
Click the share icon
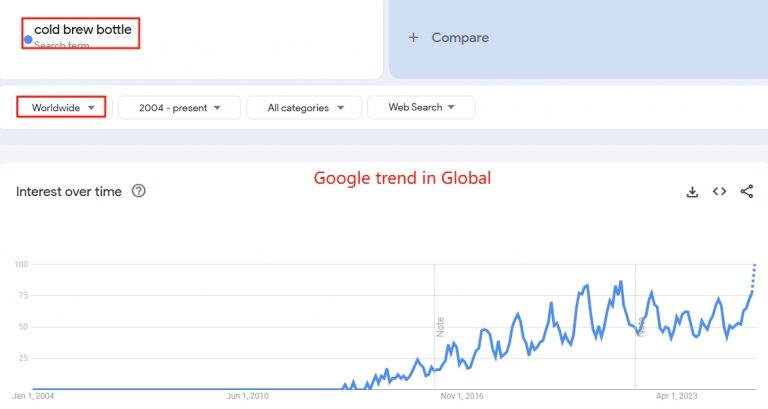click(x=747, y=192)
